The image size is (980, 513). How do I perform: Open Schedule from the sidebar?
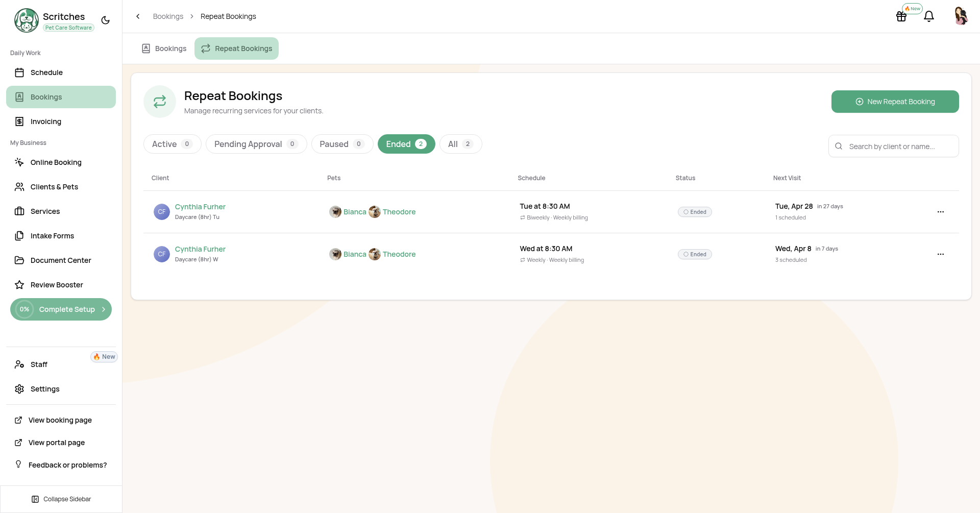click(46, 72)
